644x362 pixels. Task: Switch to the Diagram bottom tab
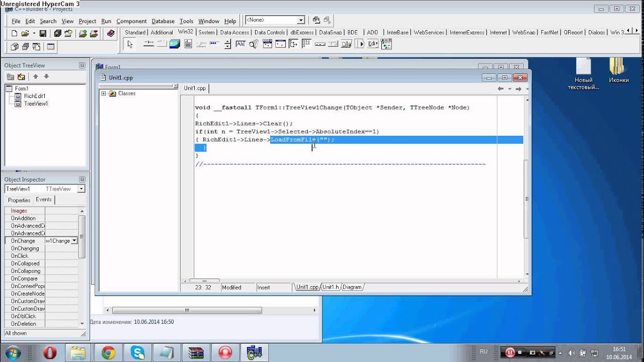[x=352, y=287]
